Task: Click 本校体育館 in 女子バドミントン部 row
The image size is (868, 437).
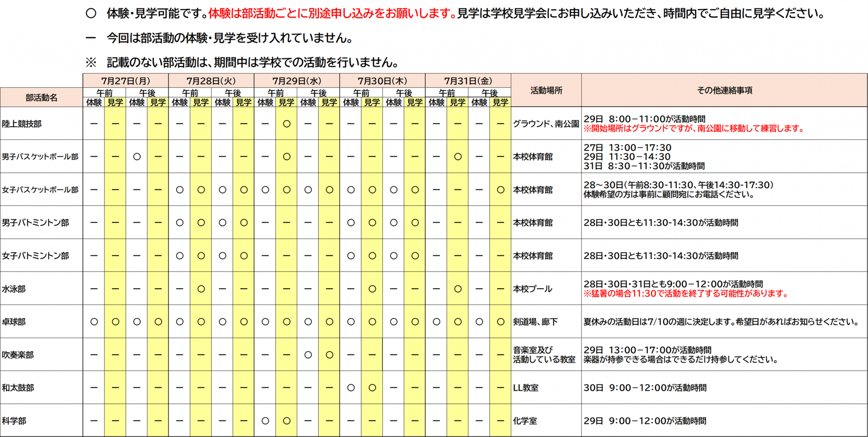Action: [533, 256]
